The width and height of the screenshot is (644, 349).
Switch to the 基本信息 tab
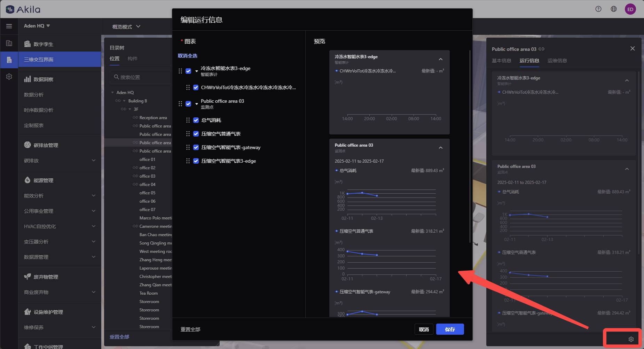(501, 61)
